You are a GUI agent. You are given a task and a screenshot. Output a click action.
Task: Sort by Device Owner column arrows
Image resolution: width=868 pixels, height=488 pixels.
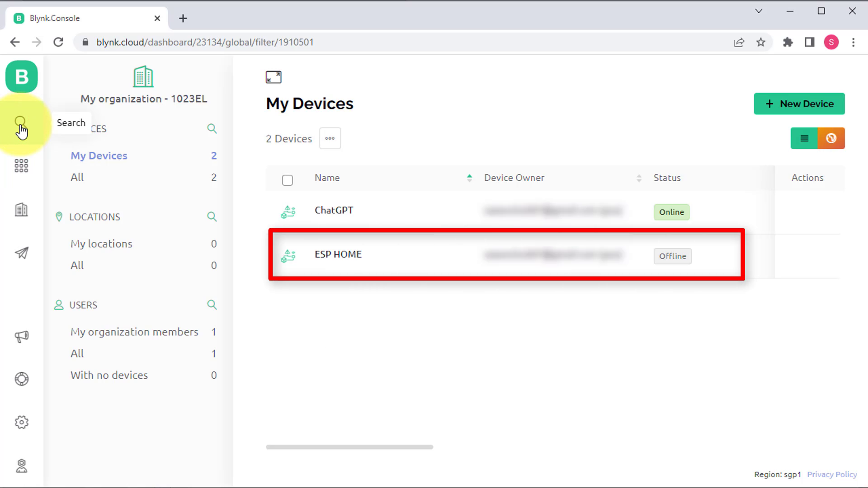638,178
